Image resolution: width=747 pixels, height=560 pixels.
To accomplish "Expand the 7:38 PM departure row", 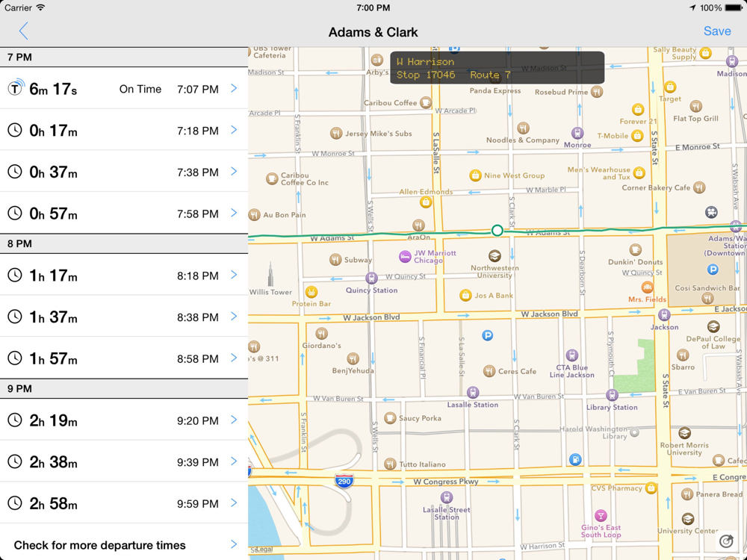I will (124, 172).
